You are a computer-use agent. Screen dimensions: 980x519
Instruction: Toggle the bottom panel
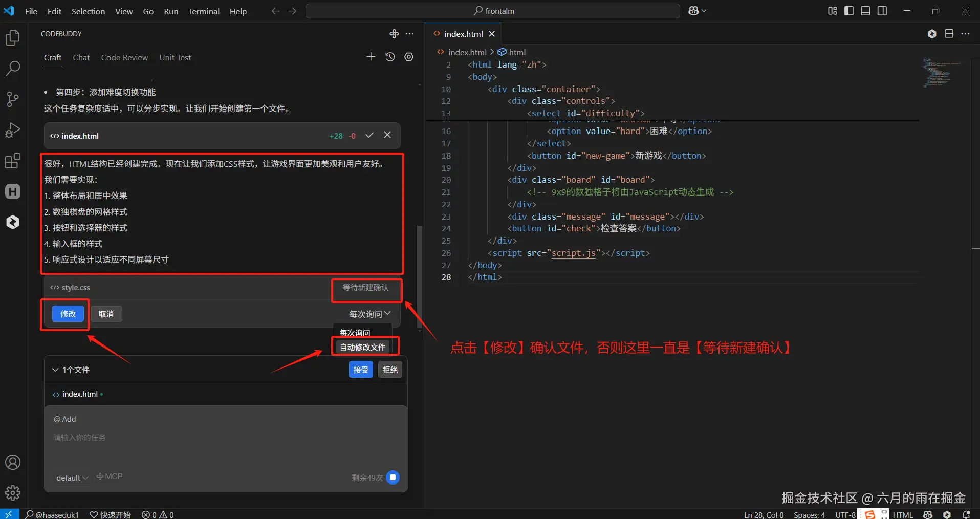[x=865, y=11]
